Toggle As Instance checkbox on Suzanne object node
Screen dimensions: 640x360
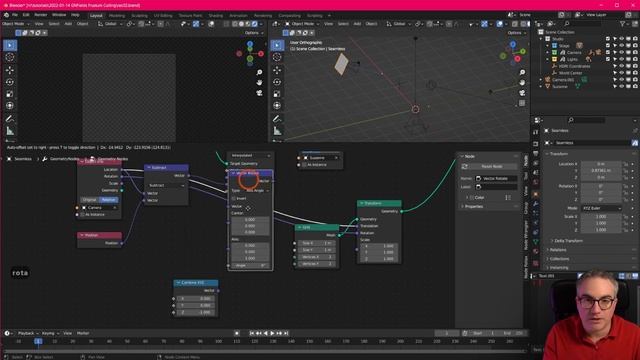point(304,164)
